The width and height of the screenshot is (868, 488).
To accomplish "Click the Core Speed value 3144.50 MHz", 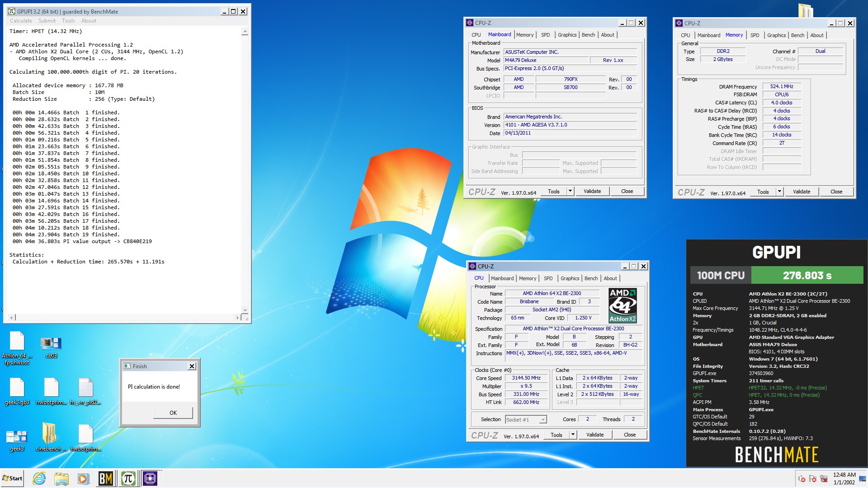I will [526, 378].
